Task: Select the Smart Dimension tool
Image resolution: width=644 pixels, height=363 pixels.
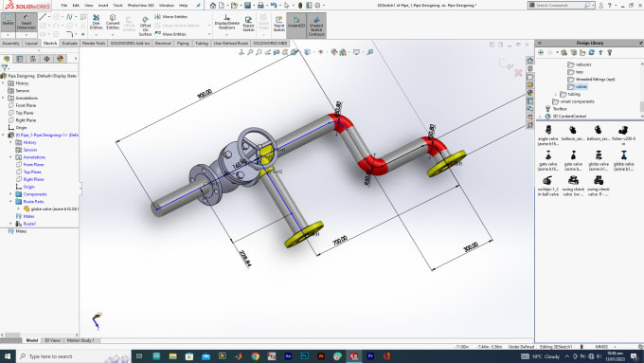Action: (x=26, y=22)
